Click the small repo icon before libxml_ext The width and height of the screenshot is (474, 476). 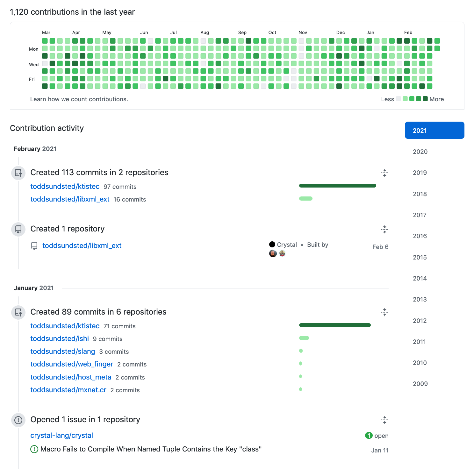click(34, 246)
